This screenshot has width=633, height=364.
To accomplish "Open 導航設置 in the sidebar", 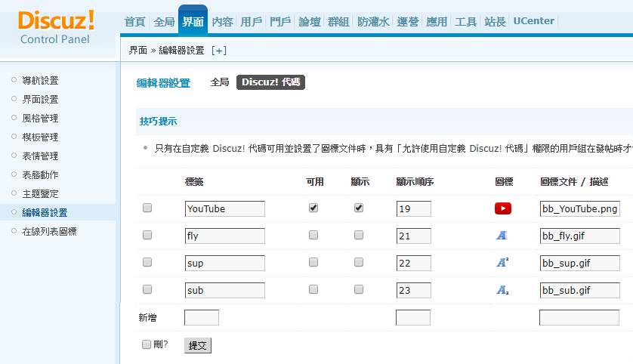I will click(40, 80).
